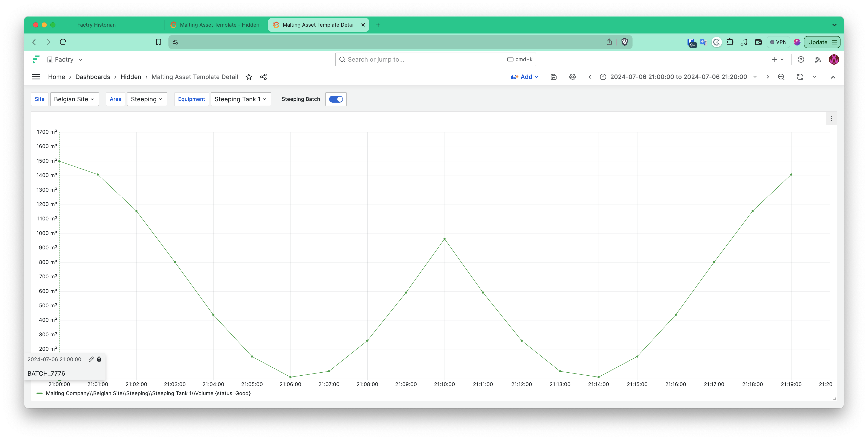
Task: Open the refresh interval dropdown
Action: click(x=815, y=77)
